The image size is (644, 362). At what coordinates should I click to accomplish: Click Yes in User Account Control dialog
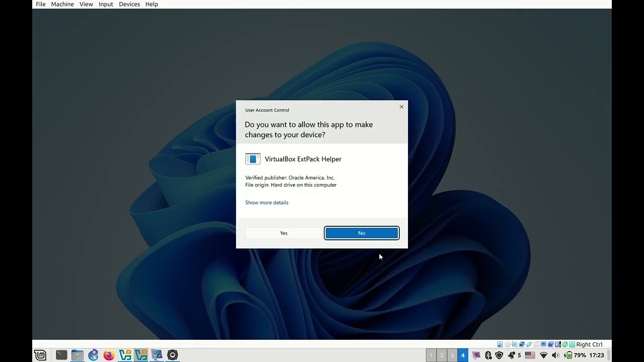[284, 233]
